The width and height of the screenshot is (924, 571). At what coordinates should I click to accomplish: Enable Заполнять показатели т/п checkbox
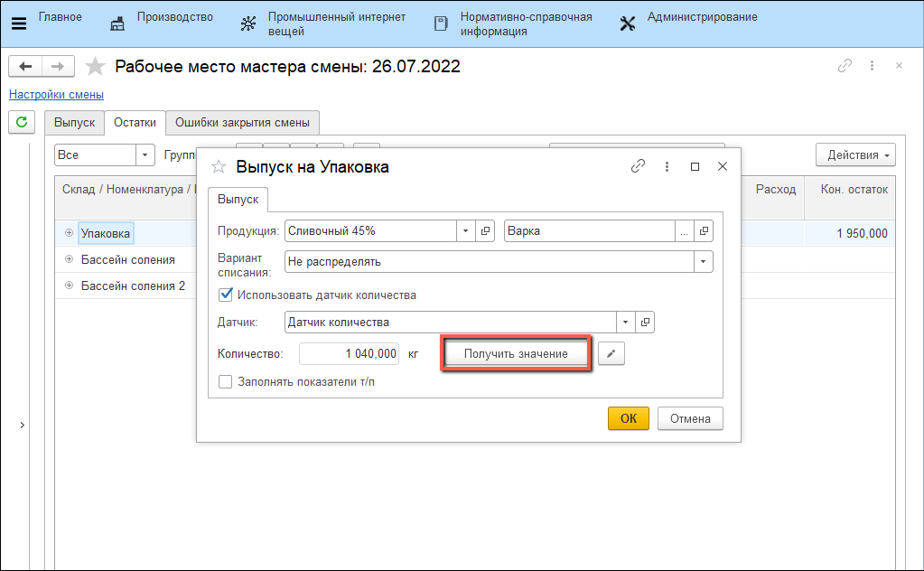pyautogui.click(x=226, y=382)
